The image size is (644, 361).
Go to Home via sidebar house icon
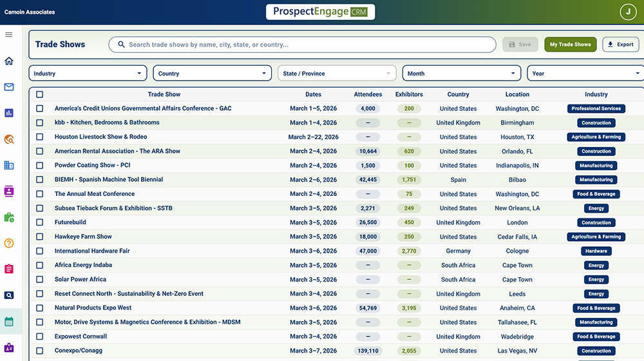click(9, 61)
